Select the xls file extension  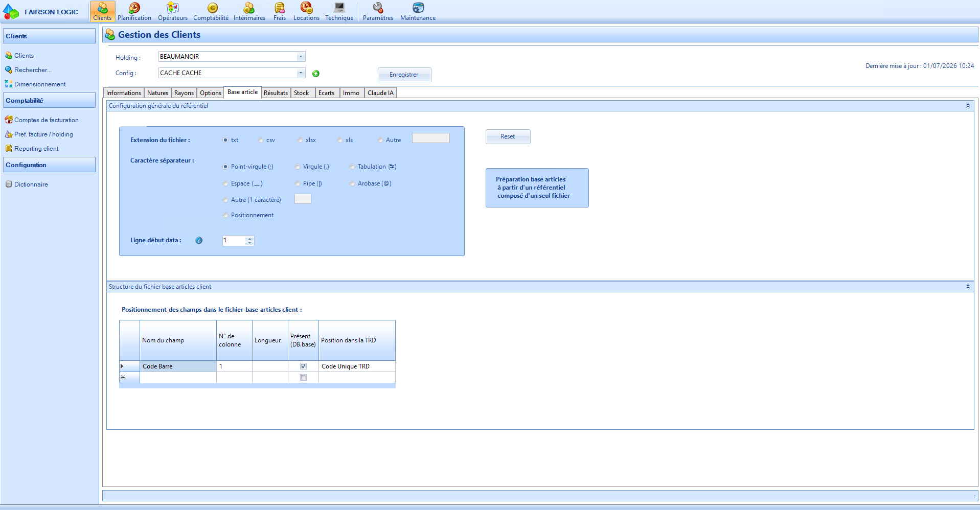point(340,140)
